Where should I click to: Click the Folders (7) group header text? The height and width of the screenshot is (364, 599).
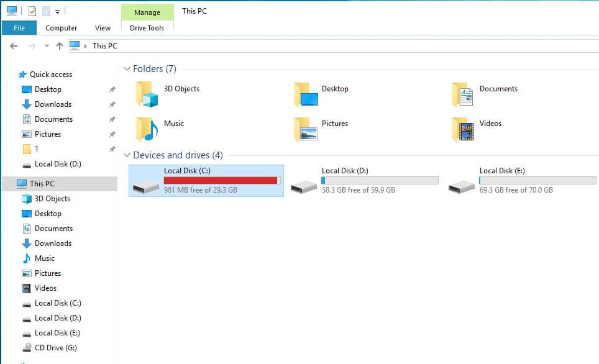point(154,69)
